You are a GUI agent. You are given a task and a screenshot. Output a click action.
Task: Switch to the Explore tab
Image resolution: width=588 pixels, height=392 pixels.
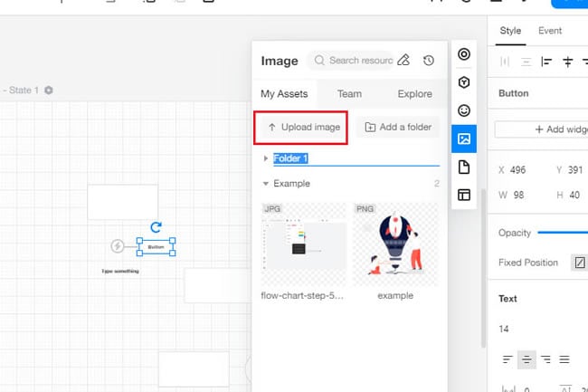tap(414, 94)
